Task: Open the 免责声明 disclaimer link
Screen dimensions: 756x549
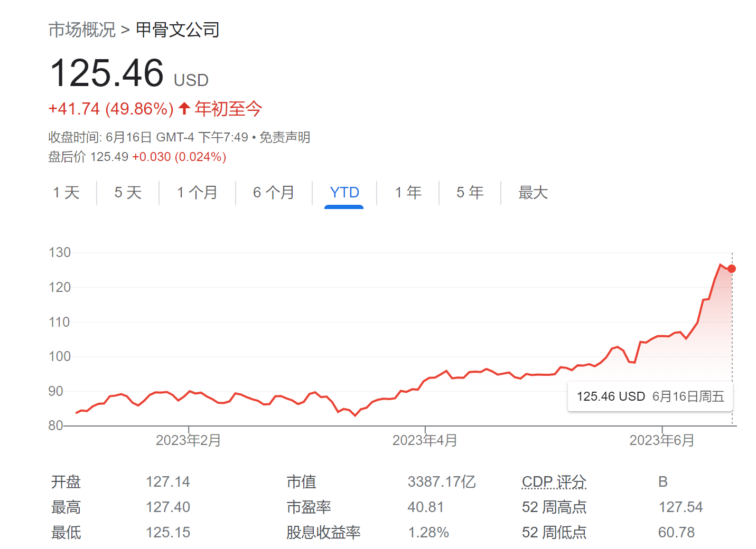Action: click(285, 137)
